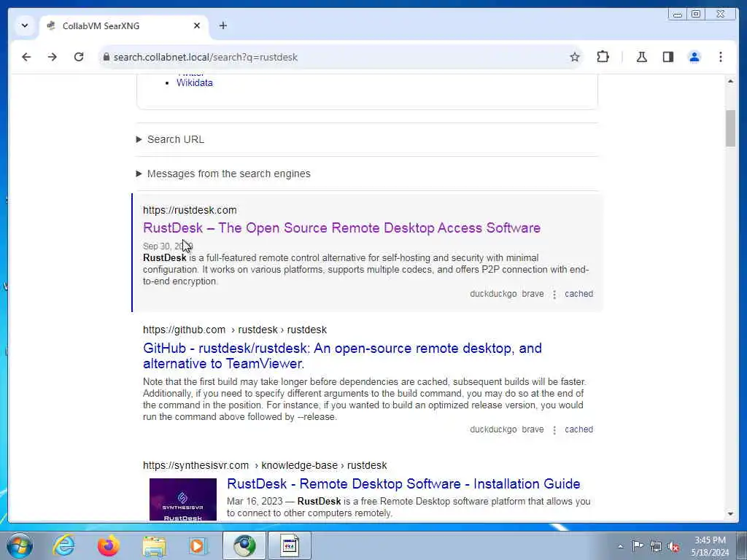Click scrollbar up arrow
Image resolution: width=747 pixels, height=560 pixels.
pos(730,82)
